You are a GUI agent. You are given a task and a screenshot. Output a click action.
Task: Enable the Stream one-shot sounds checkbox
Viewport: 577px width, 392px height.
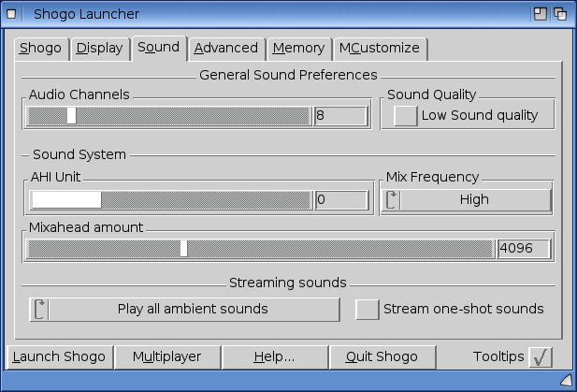368,309
